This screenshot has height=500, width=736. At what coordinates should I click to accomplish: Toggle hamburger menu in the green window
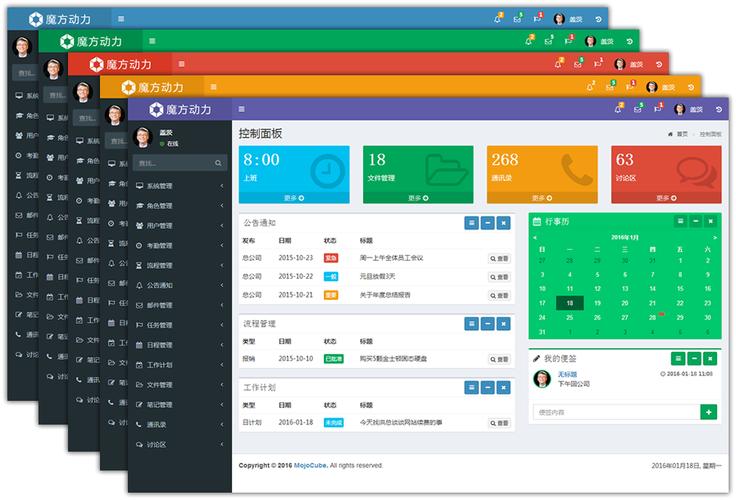coord(152,41)
